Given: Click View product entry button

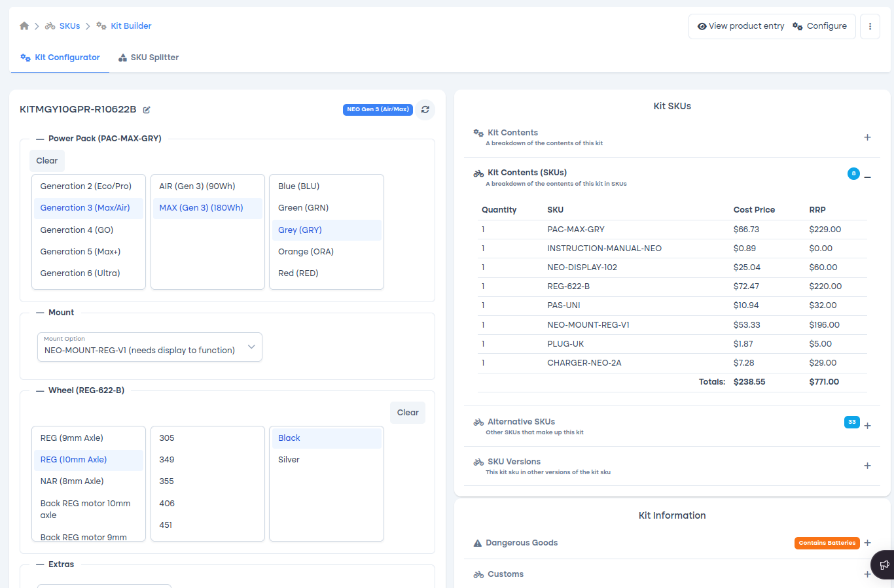Looking at the screenshot, I should click(x=741, y=26).
